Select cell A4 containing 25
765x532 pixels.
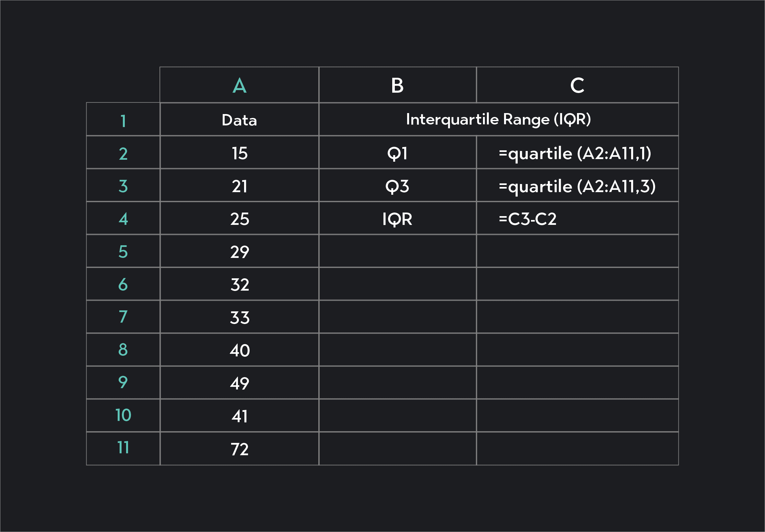click(x=239, y=219)
